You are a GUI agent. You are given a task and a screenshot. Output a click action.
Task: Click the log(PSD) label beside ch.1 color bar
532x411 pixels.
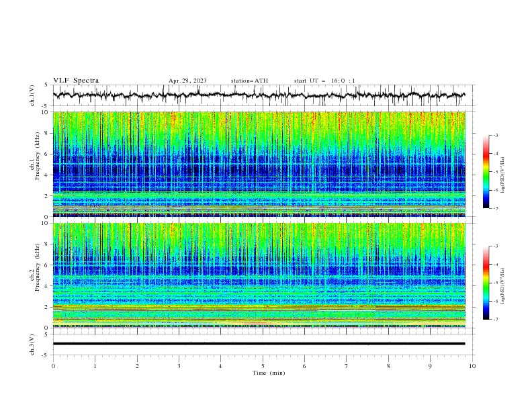click(503, 175)
